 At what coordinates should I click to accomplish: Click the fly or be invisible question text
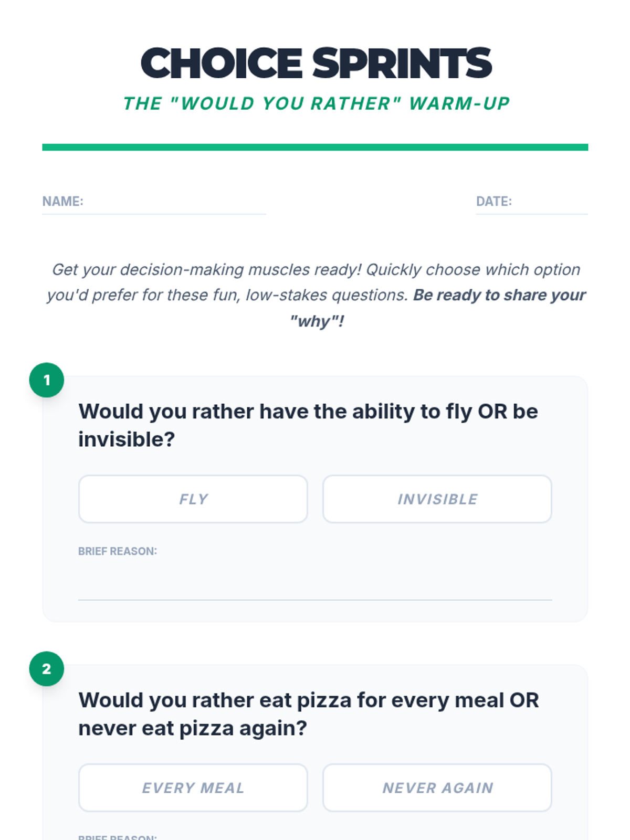coord(308,425)
